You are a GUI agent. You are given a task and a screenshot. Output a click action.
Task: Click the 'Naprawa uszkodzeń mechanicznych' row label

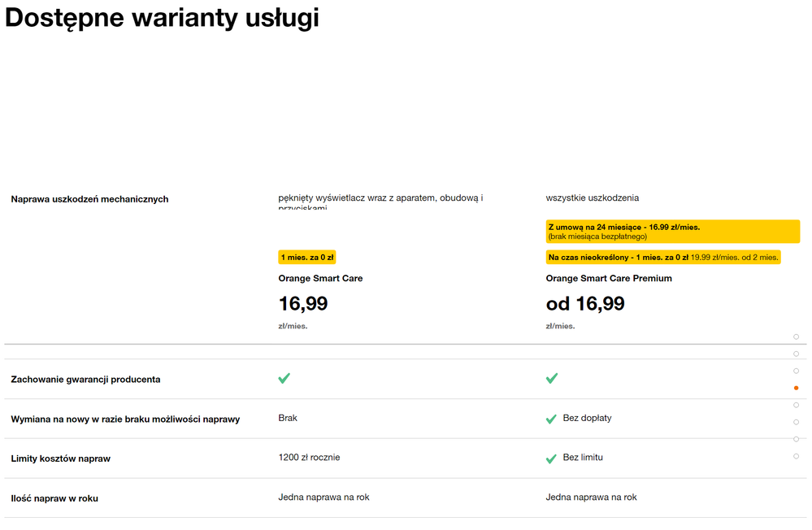89,199
